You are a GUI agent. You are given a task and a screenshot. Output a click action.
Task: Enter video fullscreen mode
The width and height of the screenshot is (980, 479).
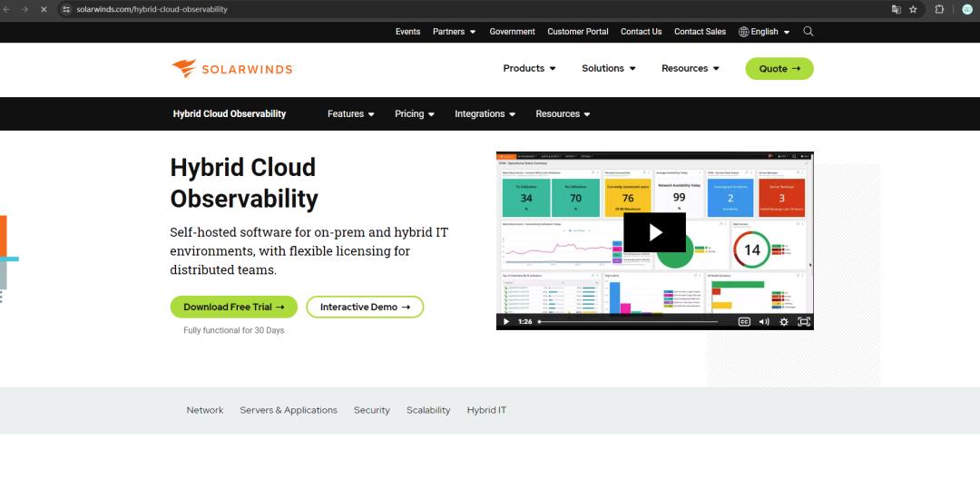(x=804, y=322)
